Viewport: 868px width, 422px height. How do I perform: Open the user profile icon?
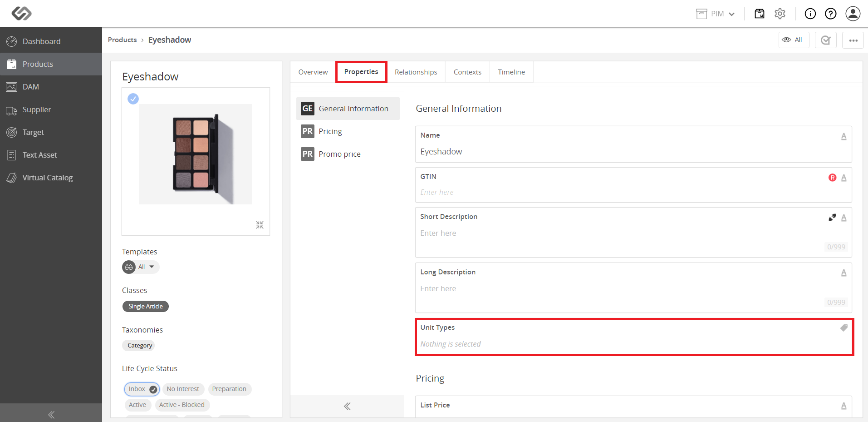pyautogui.click(x=853, y=14)
